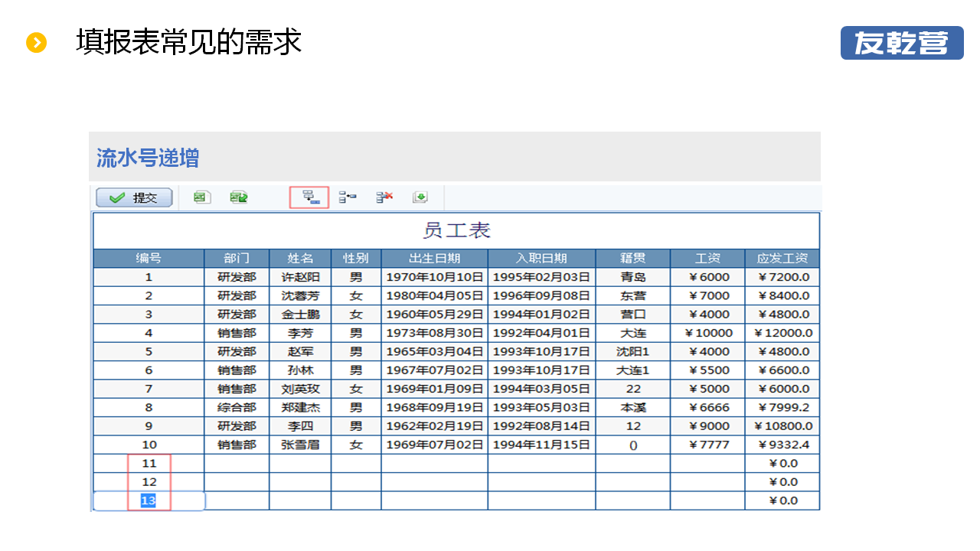Click the empty 部门 cell in row 12
This screenshot has width=980, height=551.
coord(237,482)
